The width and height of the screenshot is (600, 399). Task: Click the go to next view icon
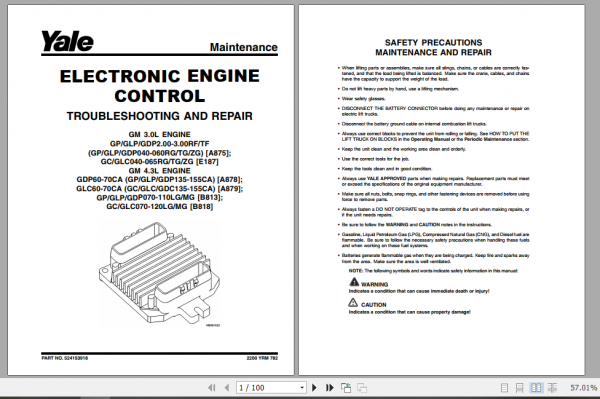click(x=362, y=388)
